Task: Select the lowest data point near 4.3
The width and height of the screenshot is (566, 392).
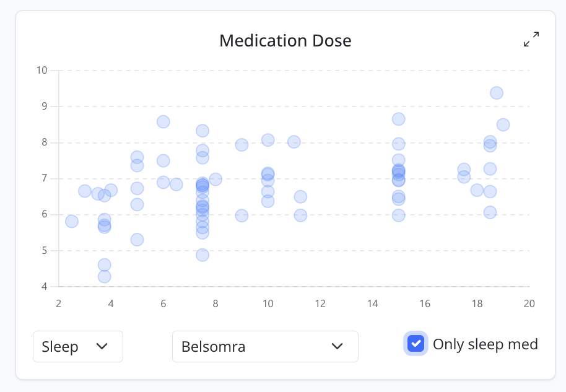Action: tap(105, 276)
